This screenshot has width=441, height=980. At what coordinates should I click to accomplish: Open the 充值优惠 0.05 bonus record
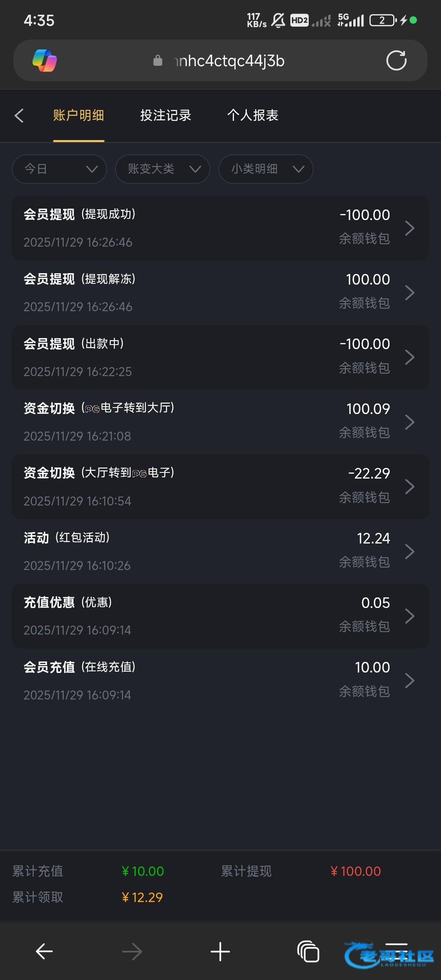(x=220, y=616)
